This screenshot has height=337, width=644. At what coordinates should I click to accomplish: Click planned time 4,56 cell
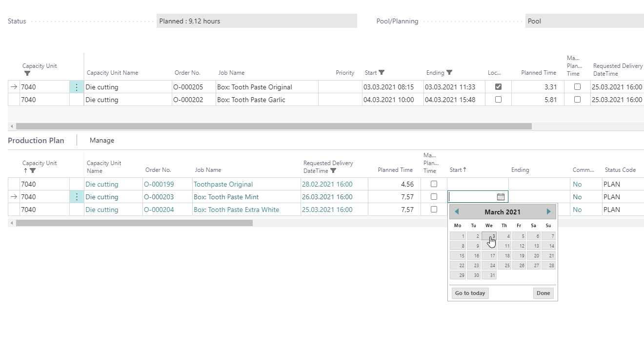(x=394, y=184)
